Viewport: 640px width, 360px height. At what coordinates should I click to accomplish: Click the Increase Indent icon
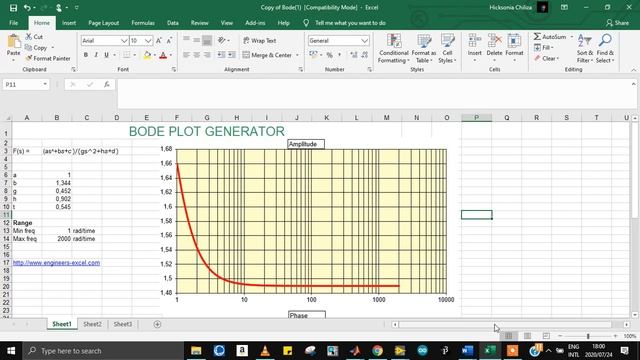click(x=231, y=55)
